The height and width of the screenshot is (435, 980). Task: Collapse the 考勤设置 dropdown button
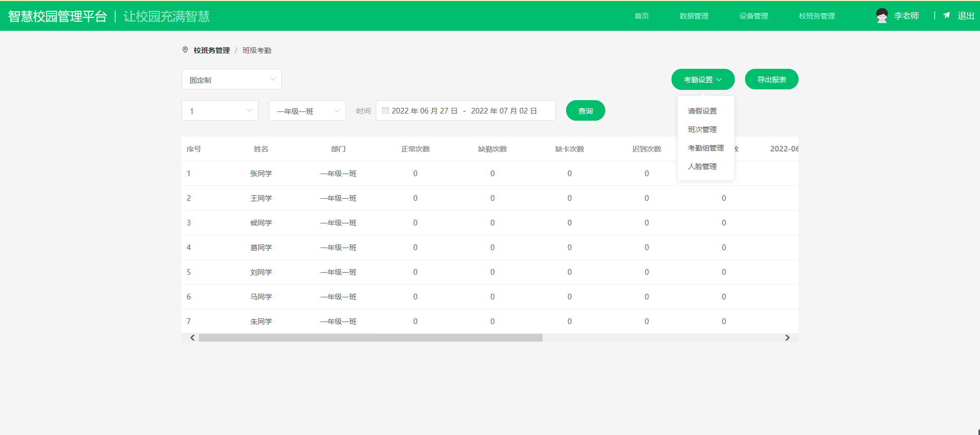coord(702,80)
